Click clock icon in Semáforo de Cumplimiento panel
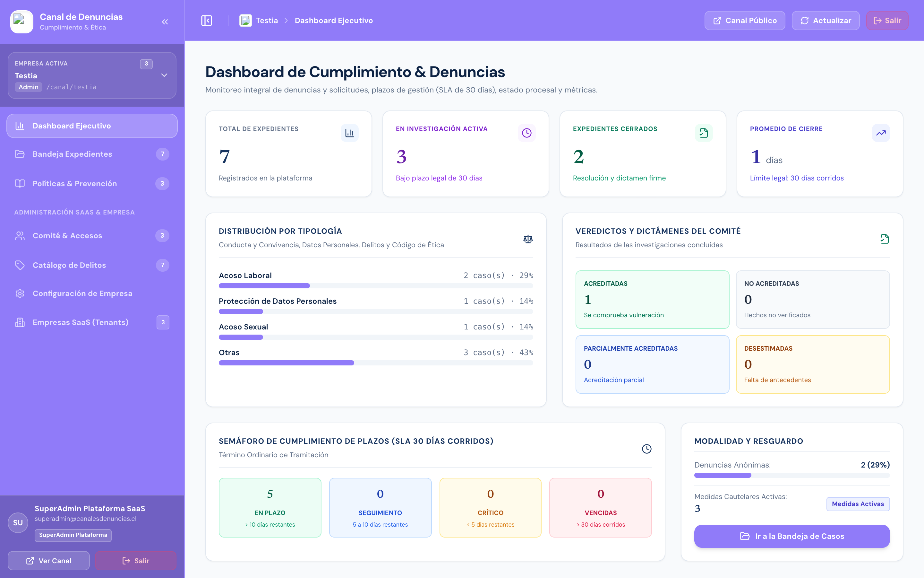Screen dimensions: 924x578 click(646, 449)
